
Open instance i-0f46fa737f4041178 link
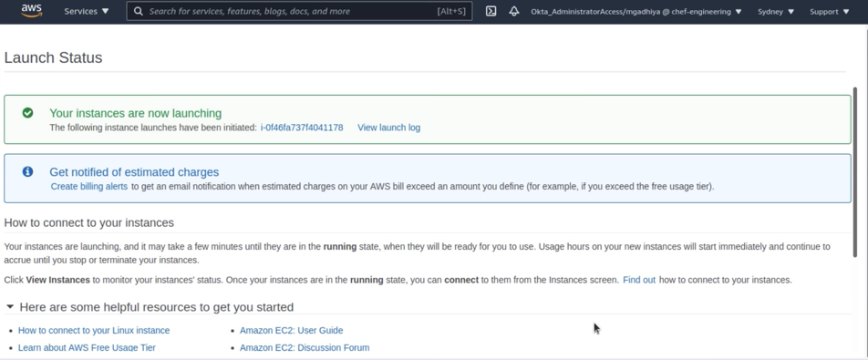302,128
